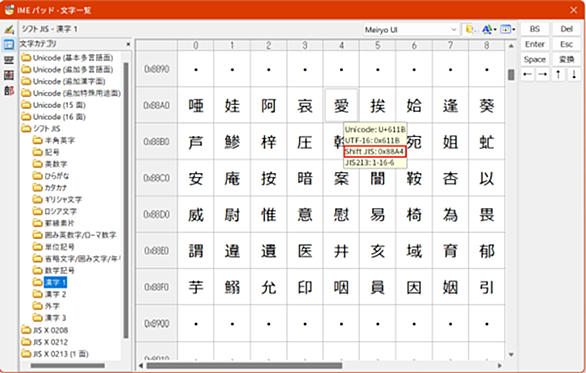Open the font size A dropdown
586x373 pixels.
coord(489,29)
